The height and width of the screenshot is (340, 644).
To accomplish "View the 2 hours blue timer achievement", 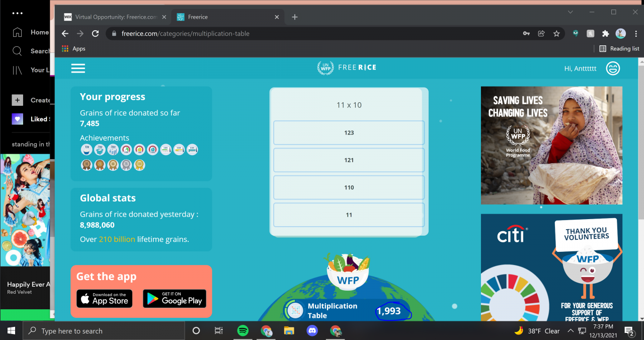I will tap(152, 150).
